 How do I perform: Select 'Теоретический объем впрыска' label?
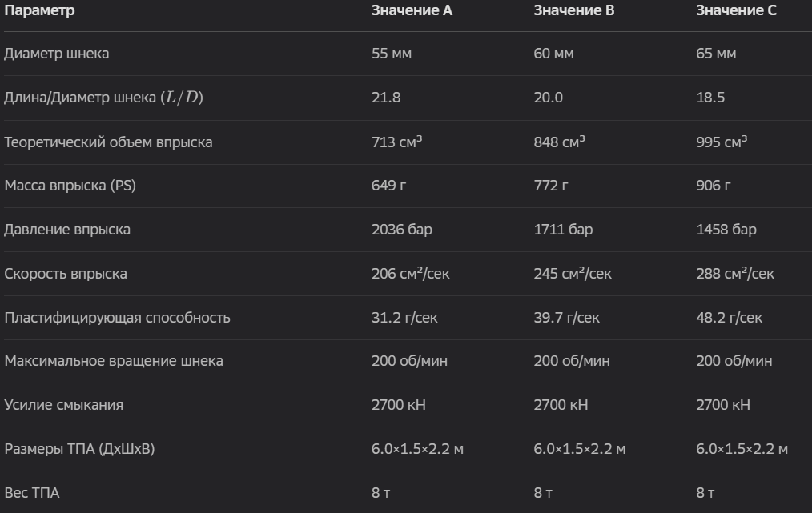click(108, 142)
